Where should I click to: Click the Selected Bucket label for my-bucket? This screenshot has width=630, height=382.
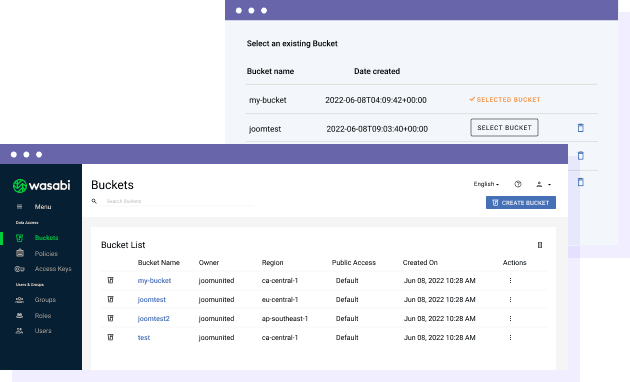(505, 100)
